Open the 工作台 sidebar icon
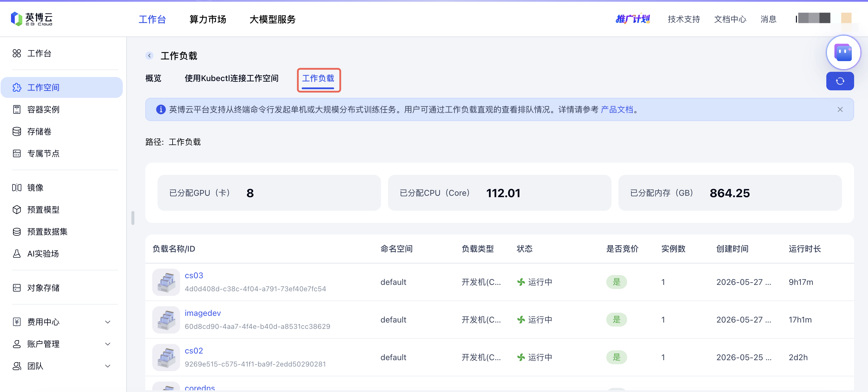Viewport: 868px width, 392px height. coord(17,54)
